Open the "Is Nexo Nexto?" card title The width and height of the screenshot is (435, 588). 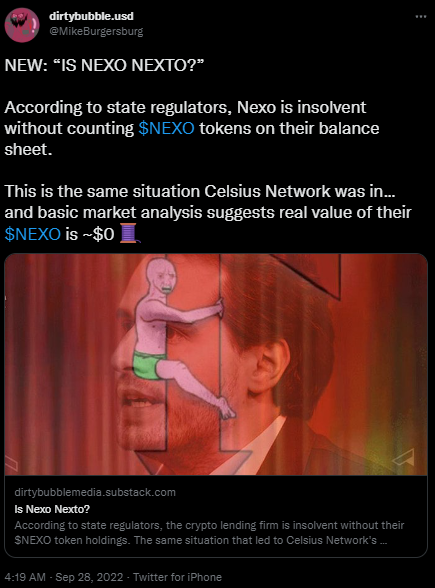click(x=52, y=509)
